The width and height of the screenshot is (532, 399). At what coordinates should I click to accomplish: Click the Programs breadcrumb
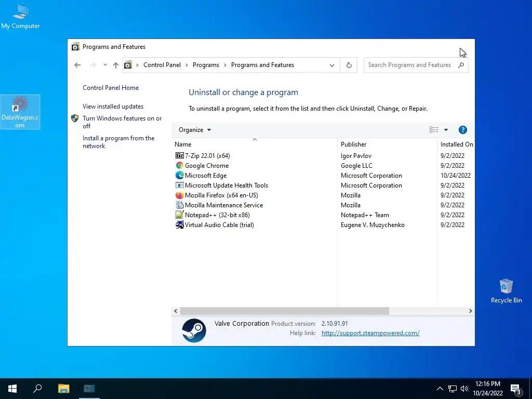(206, 65)
